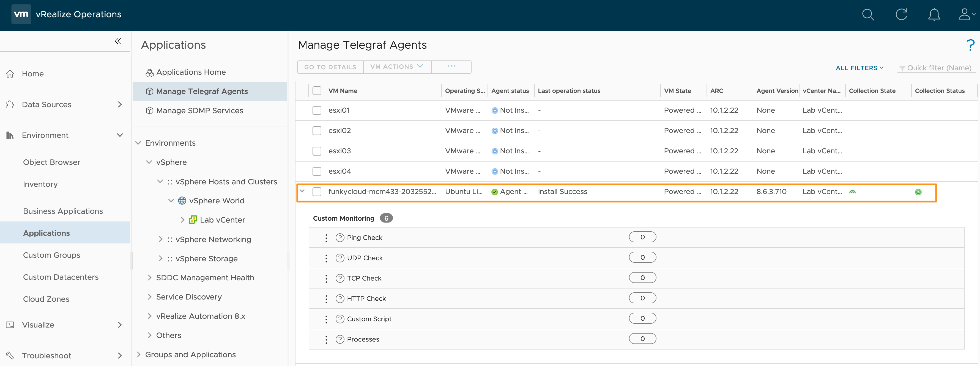Click the esxi01 agent status icon
The height and width of the screenshot is (366, 980).
click(495, 111)
